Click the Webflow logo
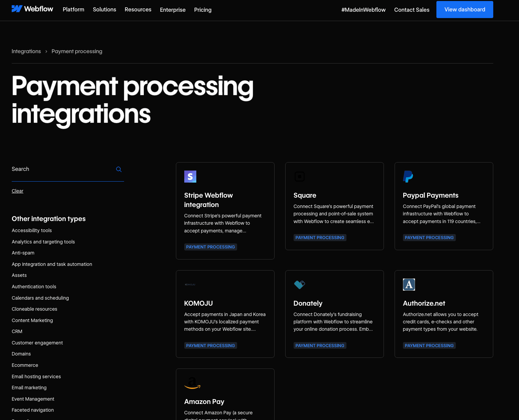 click(x=32, y=9)
